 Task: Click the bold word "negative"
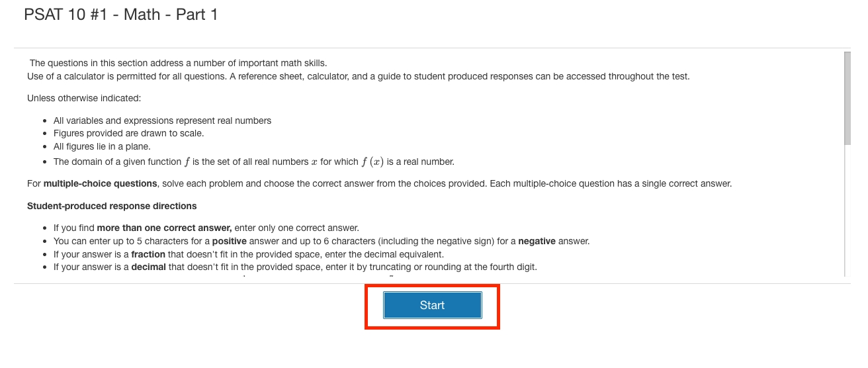pyautogui.click(x=537, y=241)
